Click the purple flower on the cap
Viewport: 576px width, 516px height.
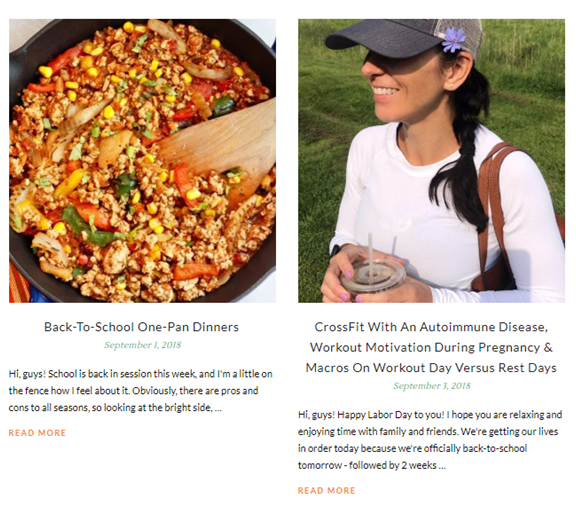coord(454,40)
